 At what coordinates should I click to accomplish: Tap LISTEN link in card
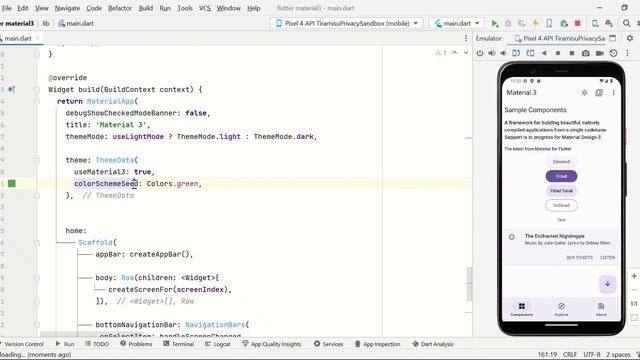(607, 258)
